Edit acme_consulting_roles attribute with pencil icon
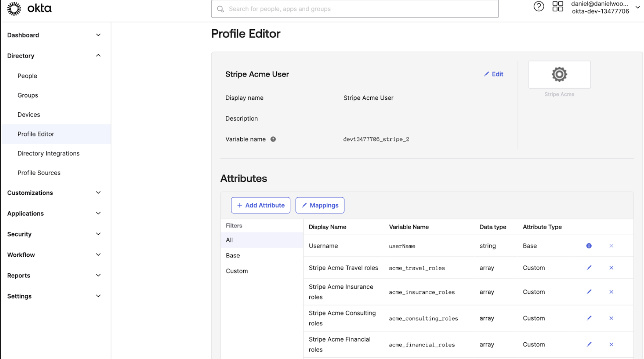This screenshot has height=359, width=644. tap(589, 318)
